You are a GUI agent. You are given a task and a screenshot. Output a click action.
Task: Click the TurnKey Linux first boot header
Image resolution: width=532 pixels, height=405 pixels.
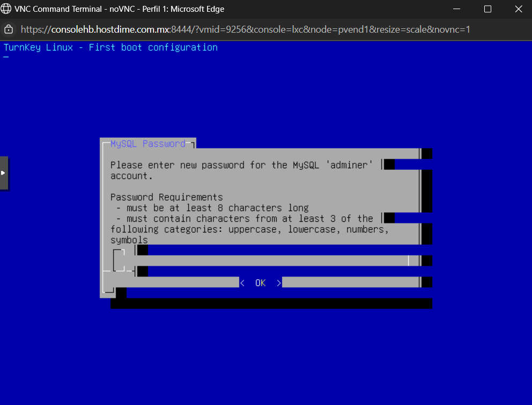click(x=110, y=47)
